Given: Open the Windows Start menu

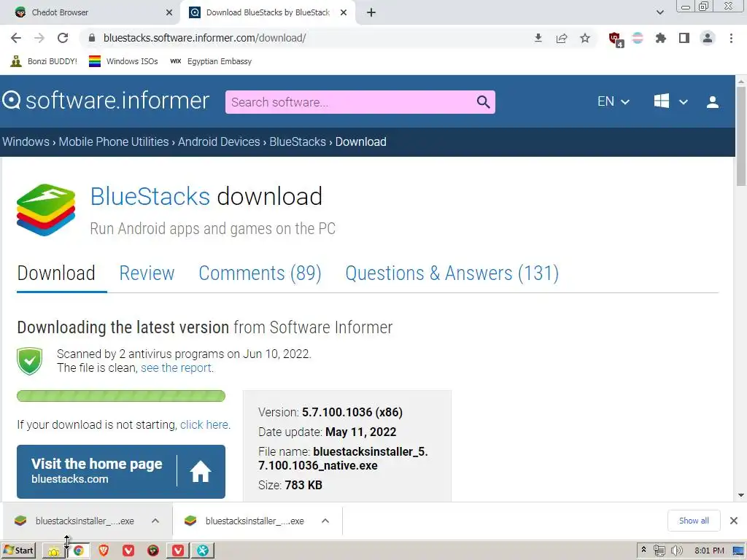Looking at the screenshot, I should [x=19, y=551].
